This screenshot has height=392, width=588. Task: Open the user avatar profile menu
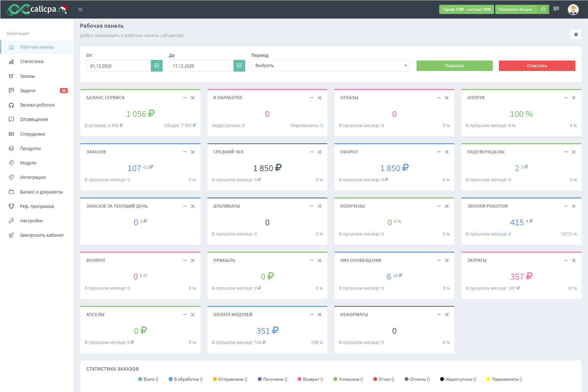click(573, 9)
